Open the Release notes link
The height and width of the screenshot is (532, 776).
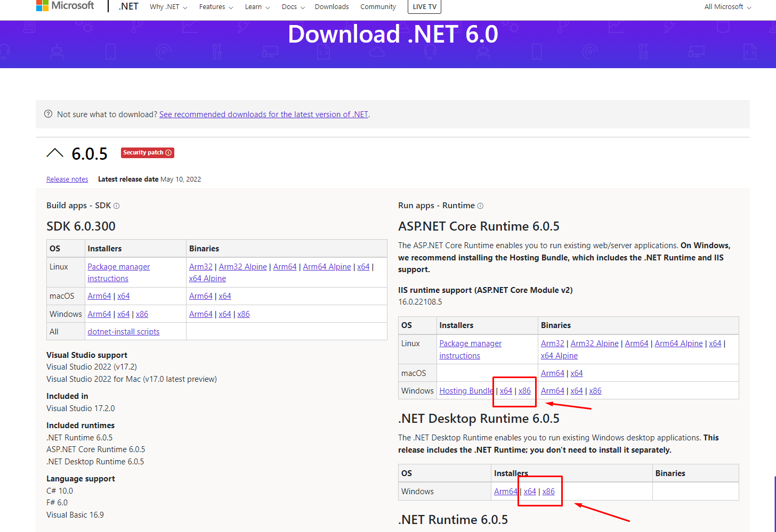(x=67, y=179)
